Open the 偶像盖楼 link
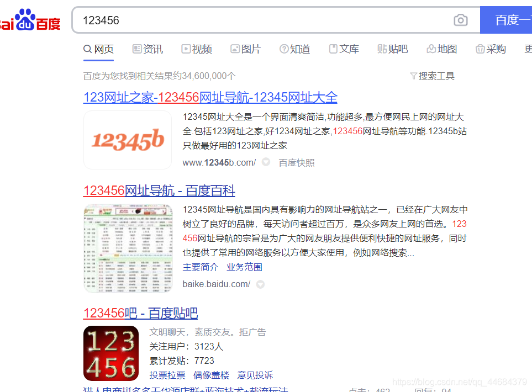The height and width of the screenshot is (392, 532). point(212,375)
